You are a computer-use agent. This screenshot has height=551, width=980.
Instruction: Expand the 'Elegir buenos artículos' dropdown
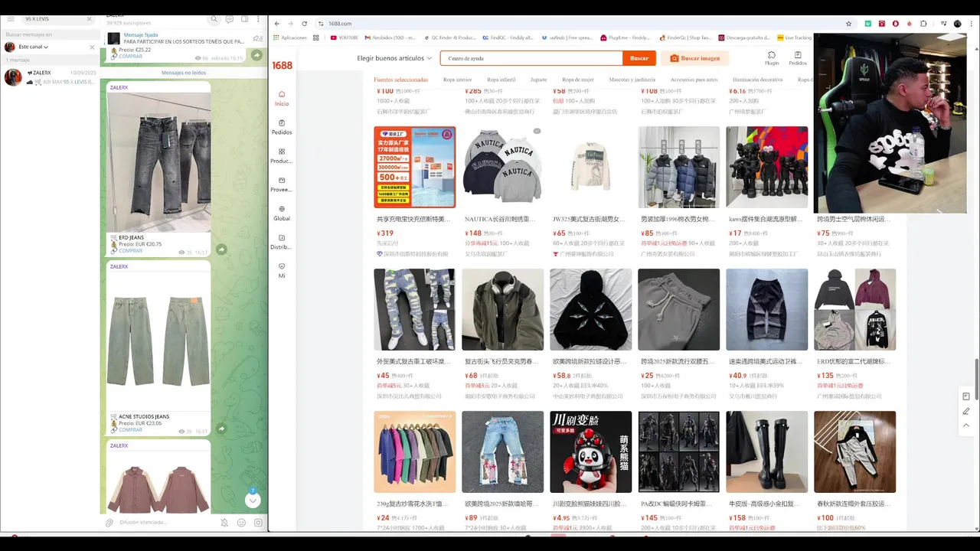(x=394, y=58)
